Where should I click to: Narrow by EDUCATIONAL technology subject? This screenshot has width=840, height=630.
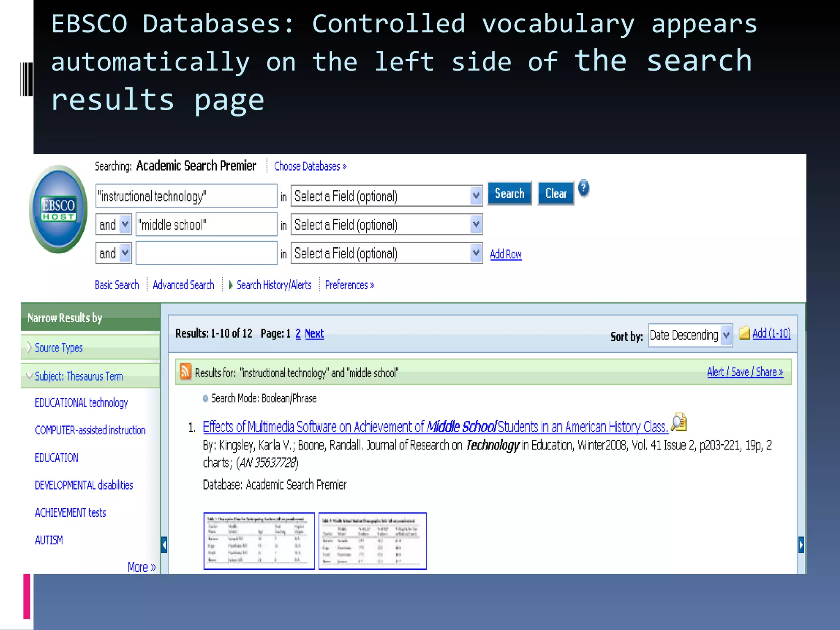point(81,403)
